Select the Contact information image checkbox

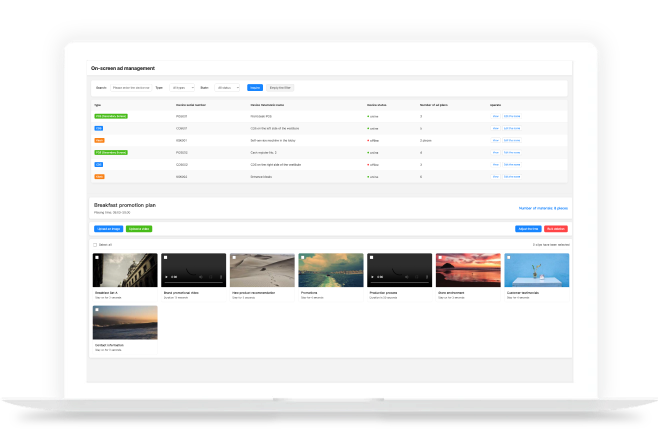pos(97,311)
